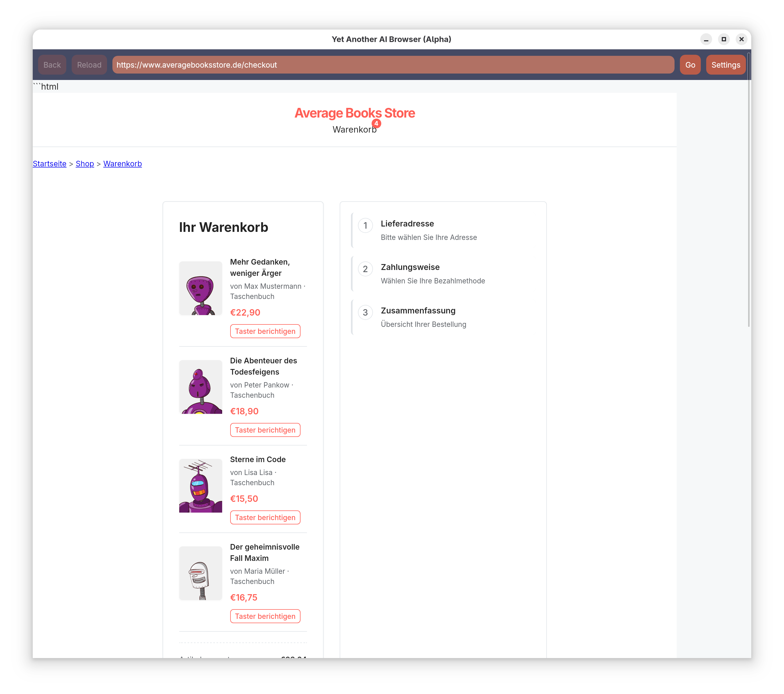Image resolution: width=784 pixels, height=694 pixels.
Task: Expand step 1 Lieferadresse
Action: (x=407, y=224)
